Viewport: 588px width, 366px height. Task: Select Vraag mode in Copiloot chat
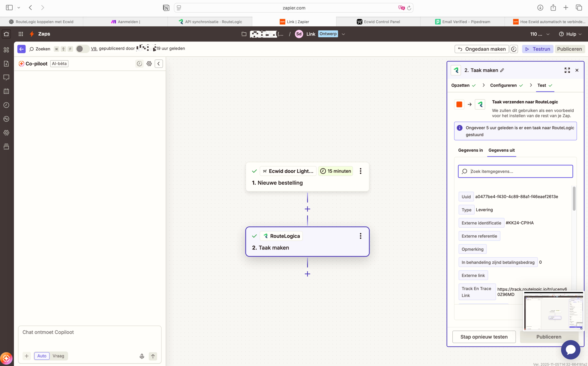[58, 356]
